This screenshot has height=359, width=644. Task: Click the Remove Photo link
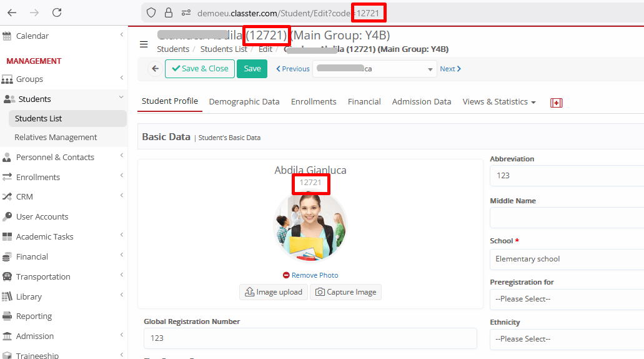(310, 275)
